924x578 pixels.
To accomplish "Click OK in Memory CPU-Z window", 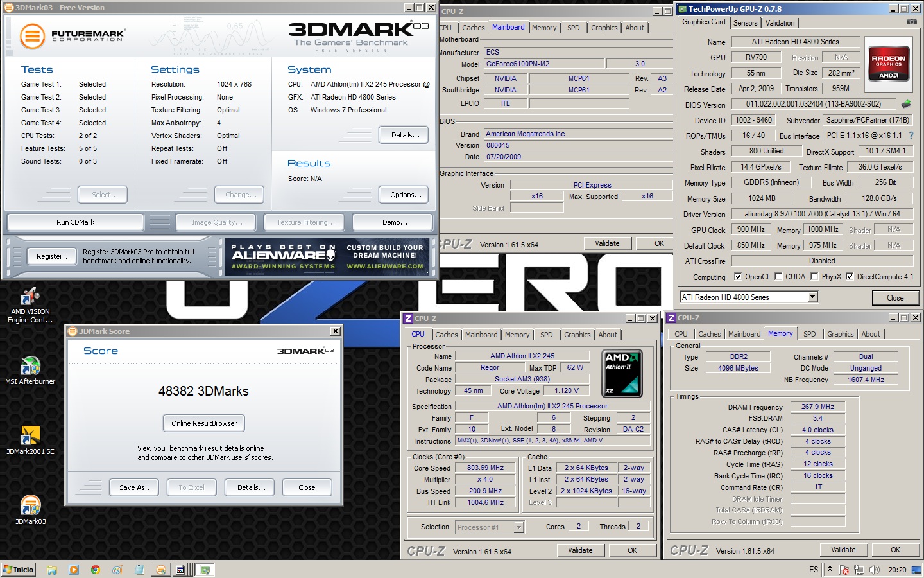I will (x=895, y=550).
